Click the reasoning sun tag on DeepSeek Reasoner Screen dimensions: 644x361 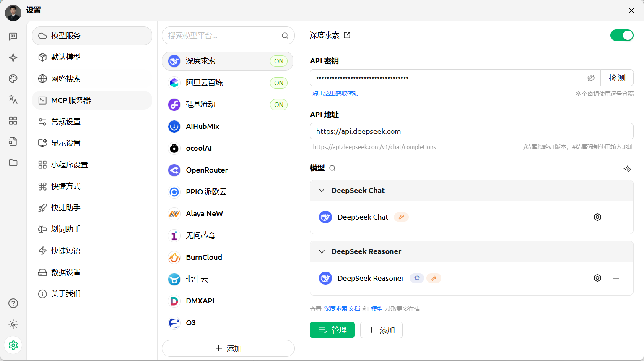[x=417, y=278]
